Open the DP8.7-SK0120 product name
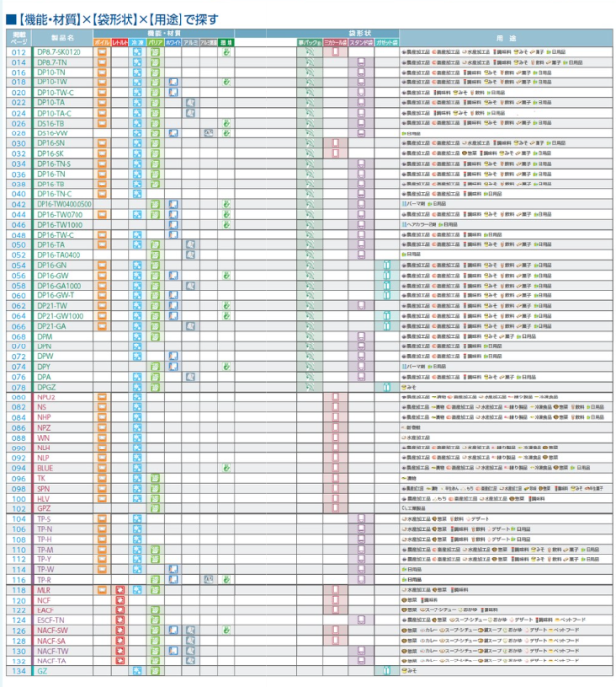Screen dimensions: 616x687 click(x=59, y=51)
